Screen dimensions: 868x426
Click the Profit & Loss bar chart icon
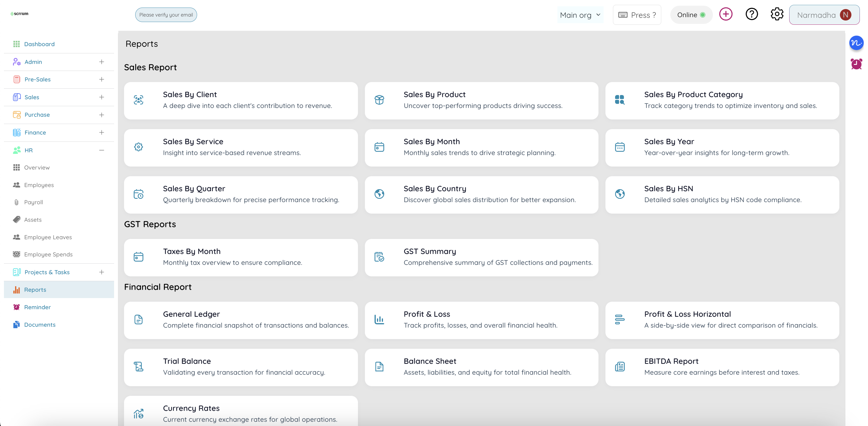379,319
